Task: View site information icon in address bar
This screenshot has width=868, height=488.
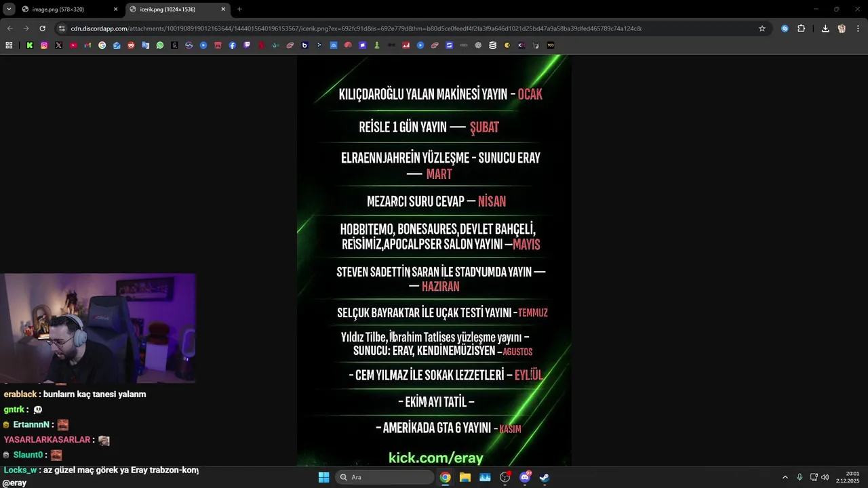Action: [x=62, y=28]
